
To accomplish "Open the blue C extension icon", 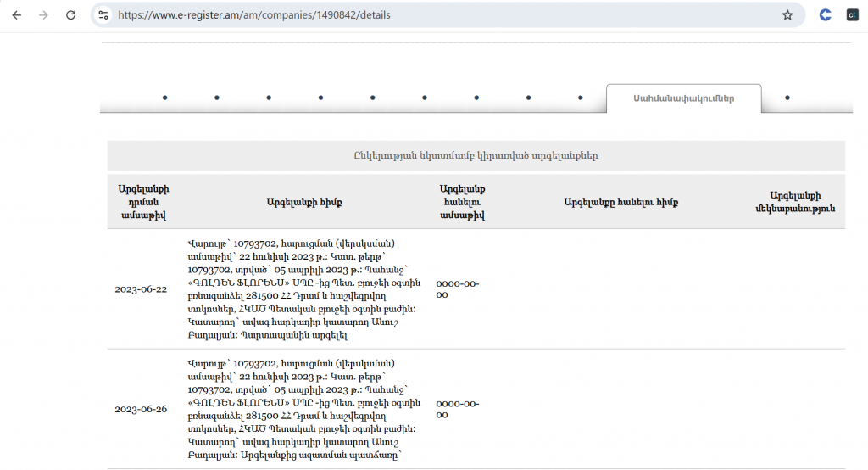I will (x=825, y=15).
